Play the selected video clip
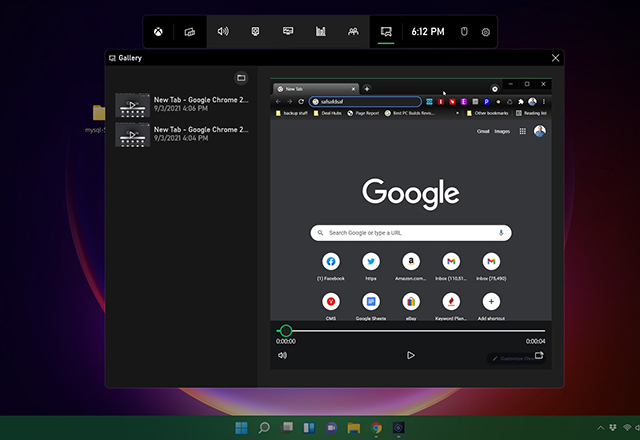The width and height of the screenshot is (640, 440). [x=411, y=355]
